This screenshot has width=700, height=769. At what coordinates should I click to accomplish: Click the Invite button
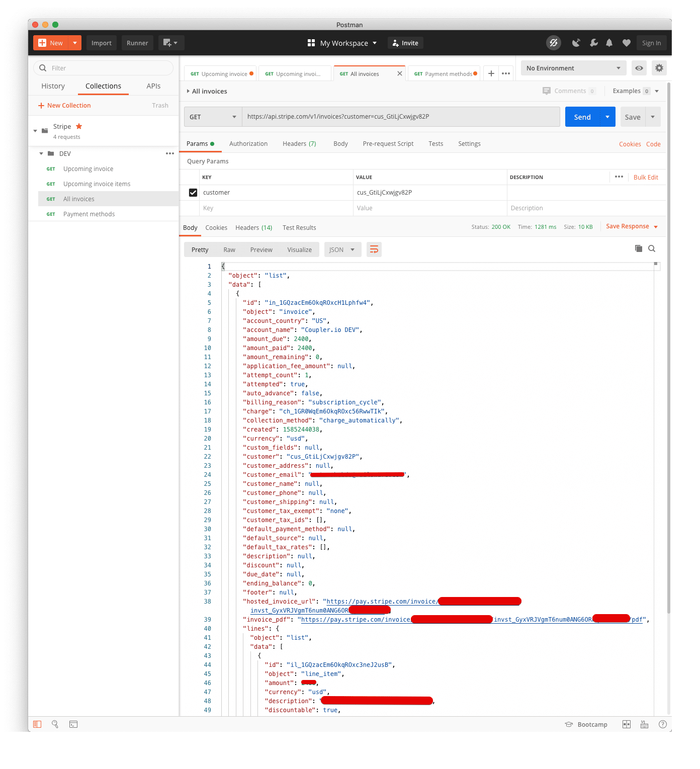click(405, 43)
